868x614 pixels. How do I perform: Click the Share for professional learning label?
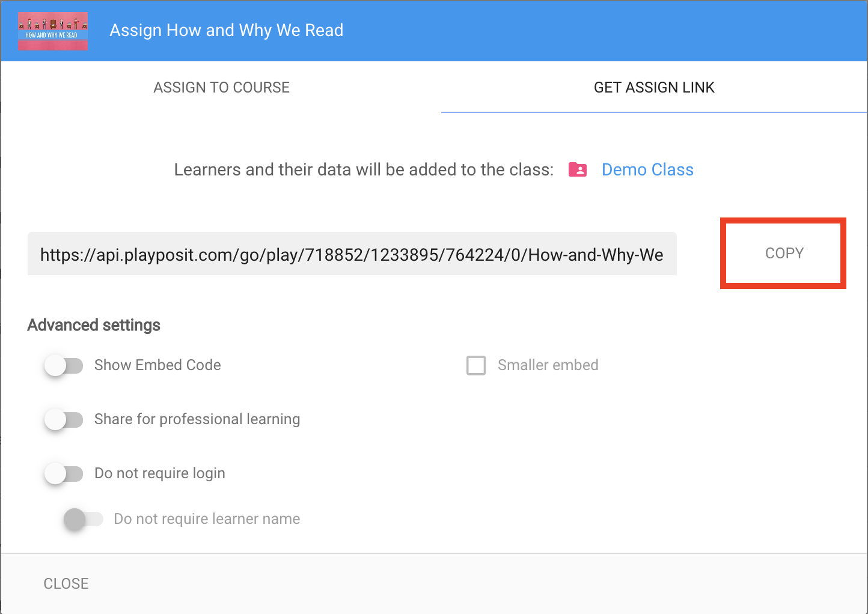click(x=197, y=419)
